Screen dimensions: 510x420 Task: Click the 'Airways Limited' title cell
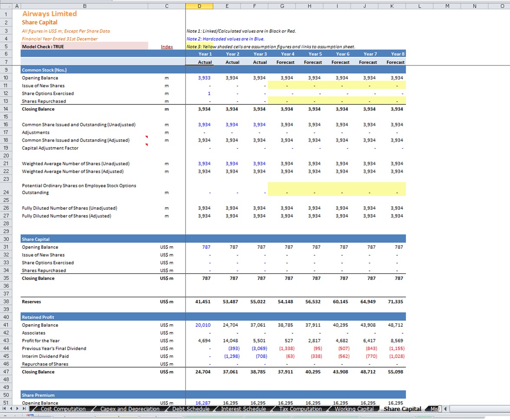tap(49, 14)
